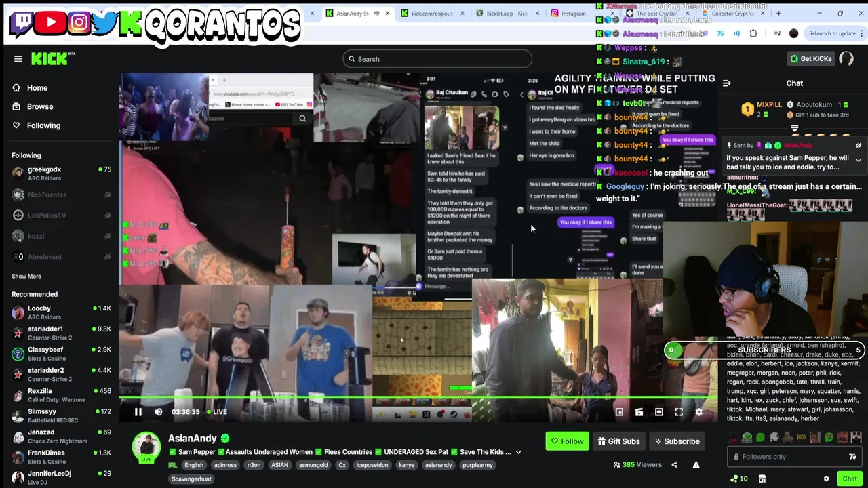The height and width of the screenshot is (488, 868).
Task: Jump to LIVE in the player
Action: [x=217, y=412]
